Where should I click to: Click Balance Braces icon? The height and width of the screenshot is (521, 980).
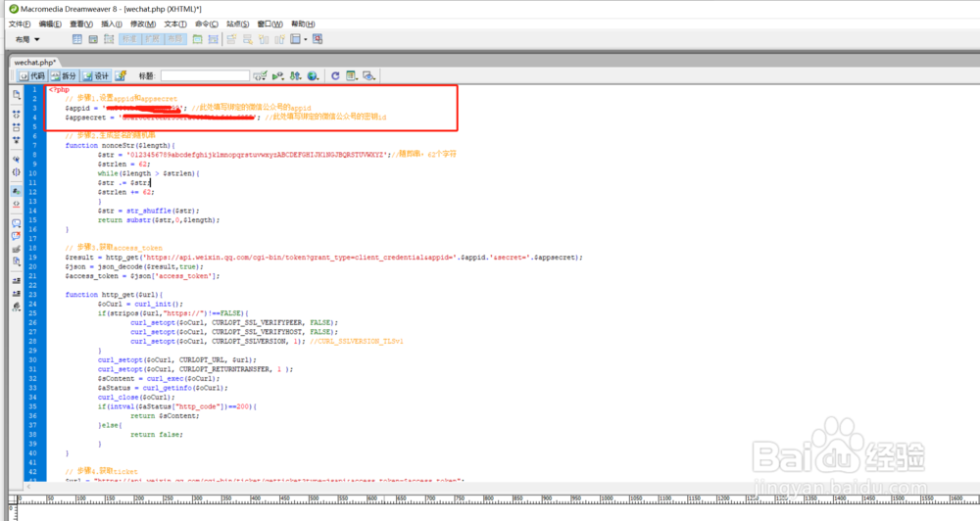(x=17, y=171)
